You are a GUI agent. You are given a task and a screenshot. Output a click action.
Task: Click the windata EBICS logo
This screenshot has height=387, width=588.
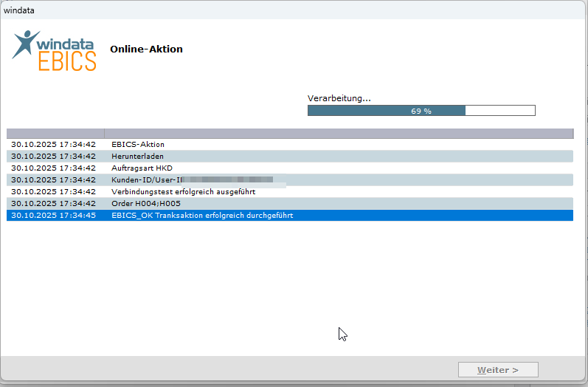[55, 49]
